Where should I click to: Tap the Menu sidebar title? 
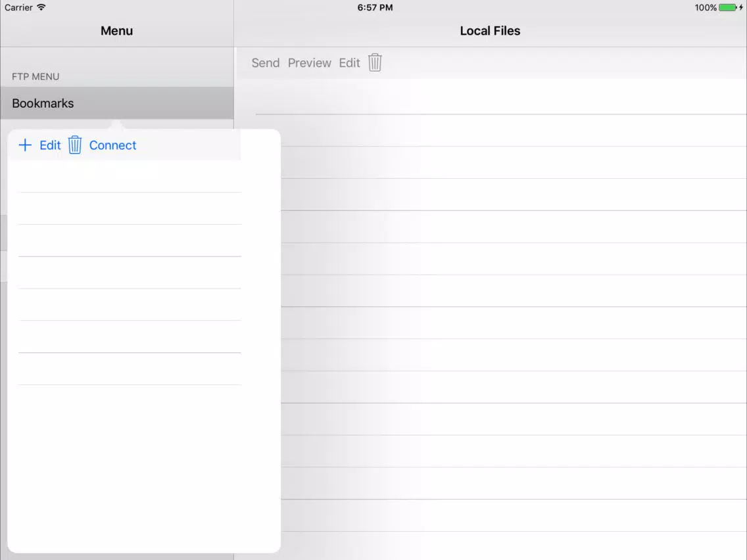coord(116,31)
